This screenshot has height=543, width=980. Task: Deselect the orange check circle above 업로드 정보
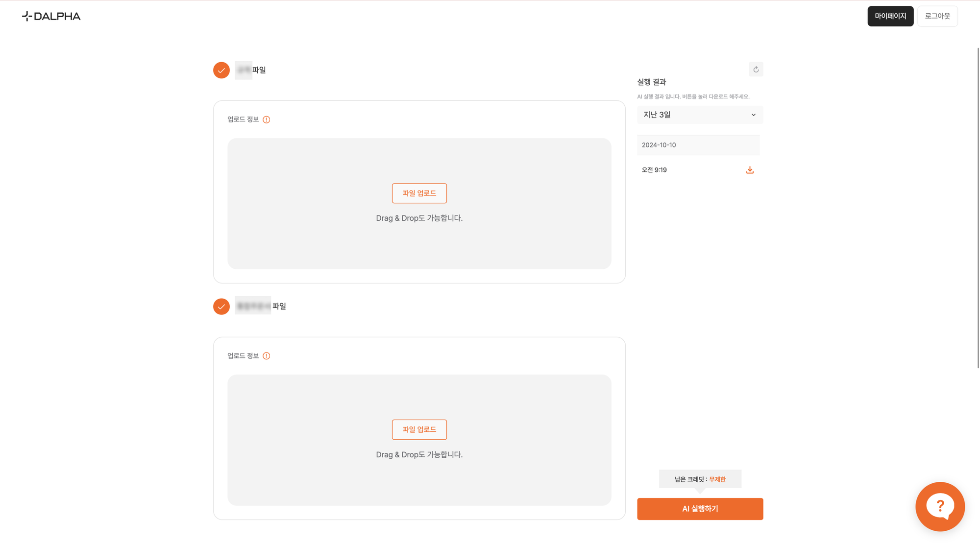221,70
